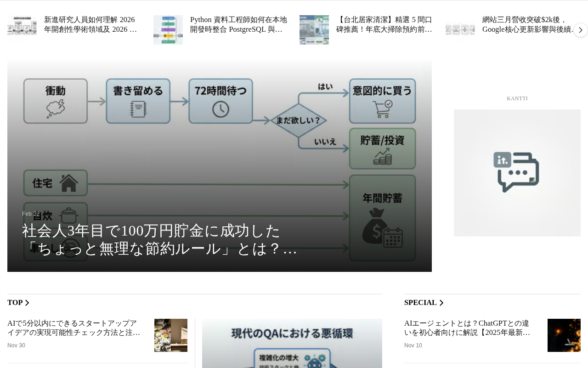The height and width of the screenshot is (368, 588).
Task: Open thumbnail of Python PostgreSQL article
Action: point(168,30)
